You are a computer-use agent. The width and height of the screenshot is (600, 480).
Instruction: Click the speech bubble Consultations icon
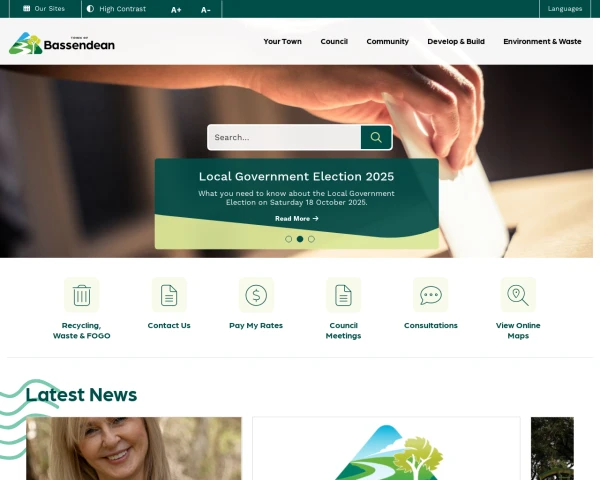click(x=430, y=295)
